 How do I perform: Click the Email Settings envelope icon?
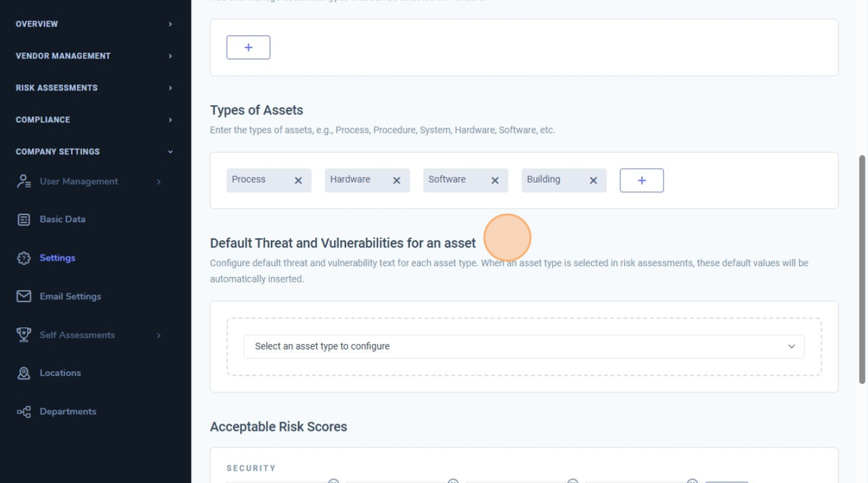(24, 297)
